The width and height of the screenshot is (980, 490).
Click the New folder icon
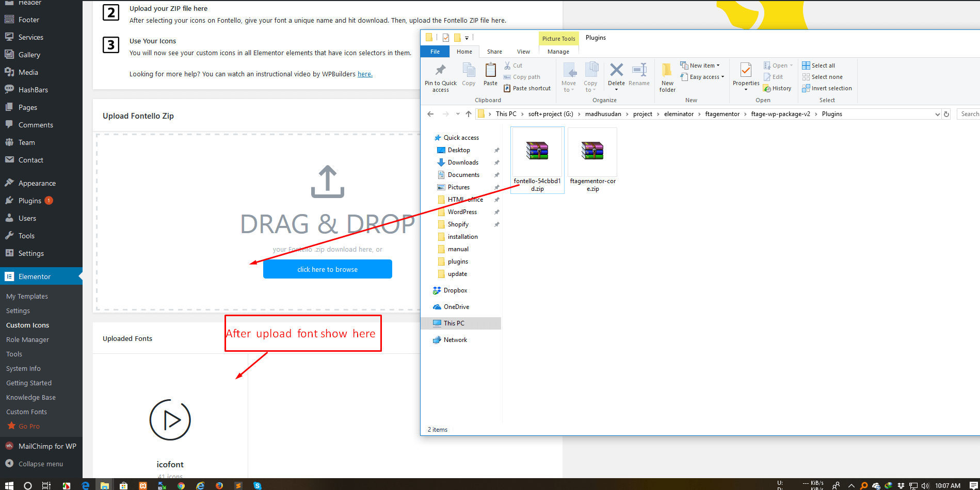[667, 70]
